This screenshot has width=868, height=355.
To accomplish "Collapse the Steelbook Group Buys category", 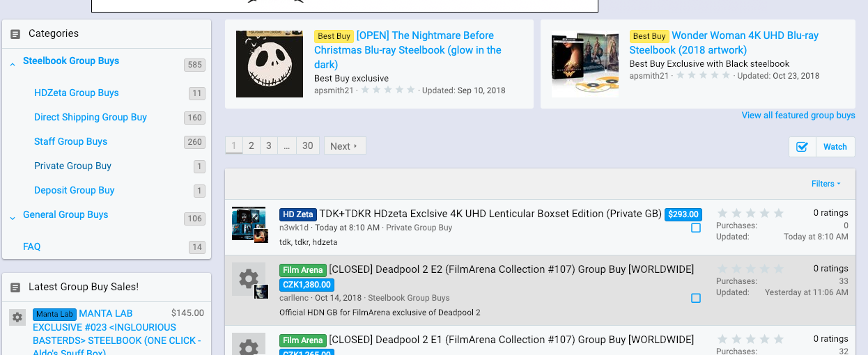I will coord(13,65).
